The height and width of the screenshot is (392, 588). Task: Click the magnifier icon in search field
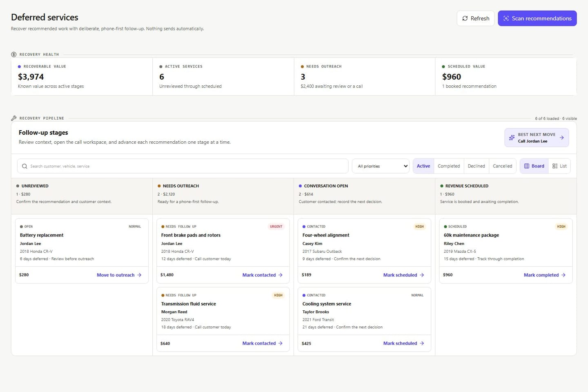24,166
